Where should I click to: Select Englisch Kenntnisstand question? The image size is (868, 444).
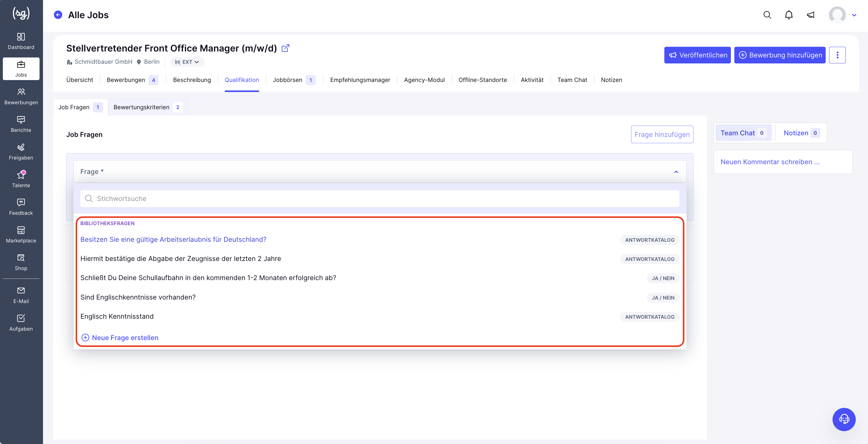[x=379, y=316]
